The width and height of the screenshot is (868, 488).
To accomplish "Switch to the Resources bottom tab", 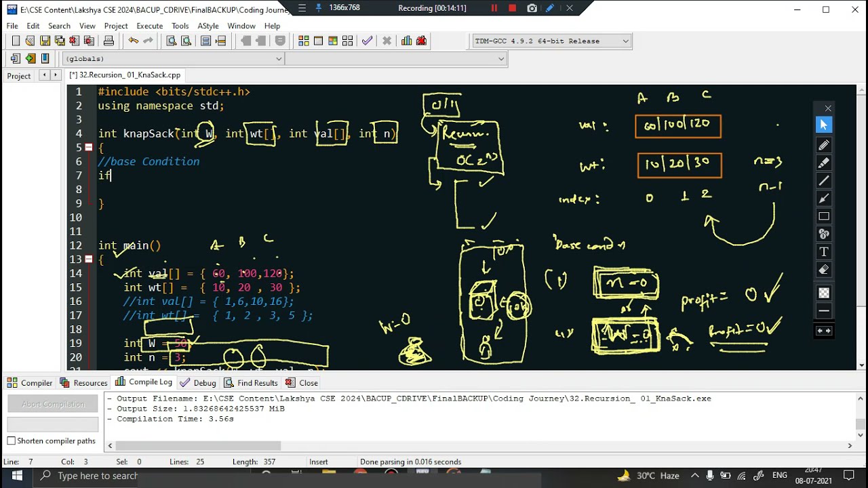I will click(83, 382).
